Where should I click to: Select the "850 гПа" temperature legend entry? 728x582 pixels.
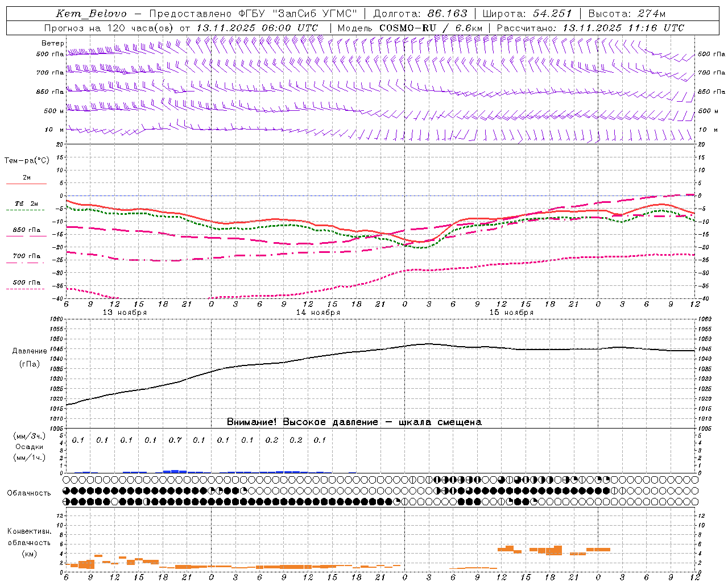[x=27, y=230]
